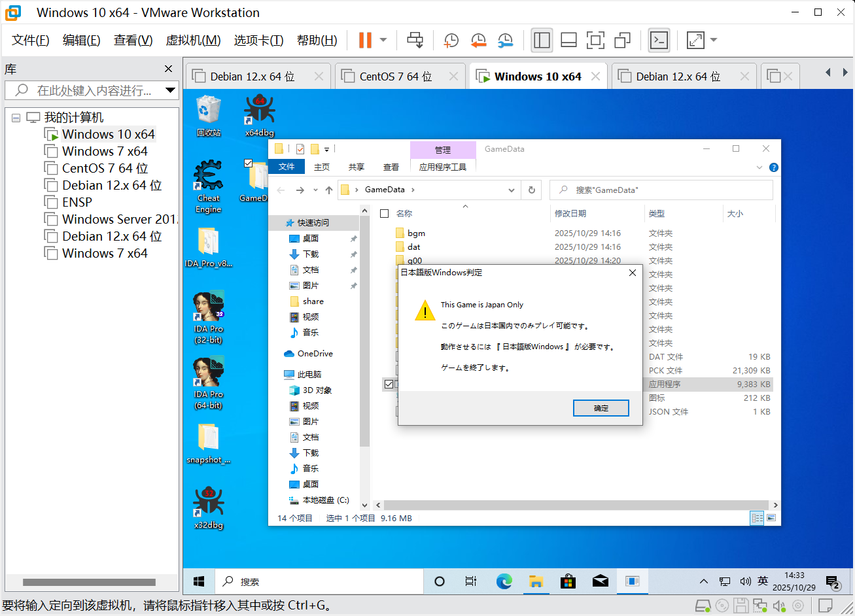
Task: Revert to snapshot toolbar icon
Action: [x=478, y=40]
